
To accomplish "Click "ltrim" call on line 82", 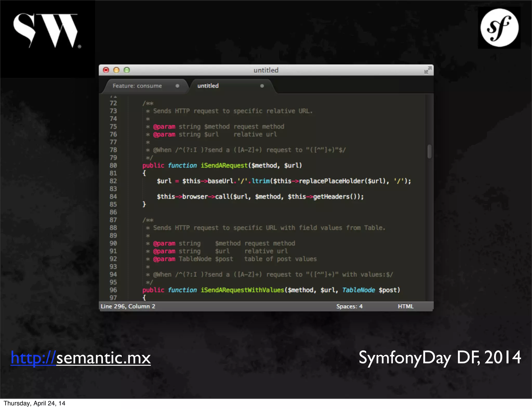I will pyautogui.click(x=261, y=181).
